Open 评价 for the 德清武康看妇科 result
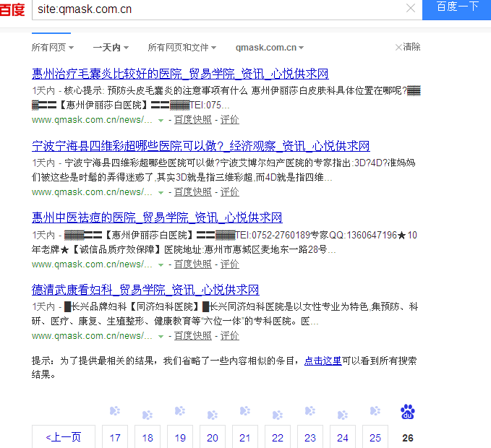Screen dimensions: 491x448 coord(229,336)
